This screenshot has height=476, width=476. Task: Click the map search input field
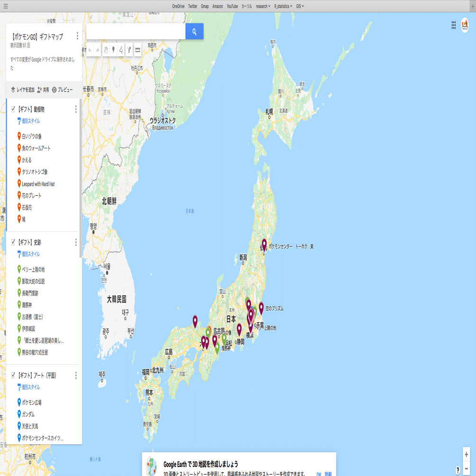pyautogui.click(x=136, y=31)
